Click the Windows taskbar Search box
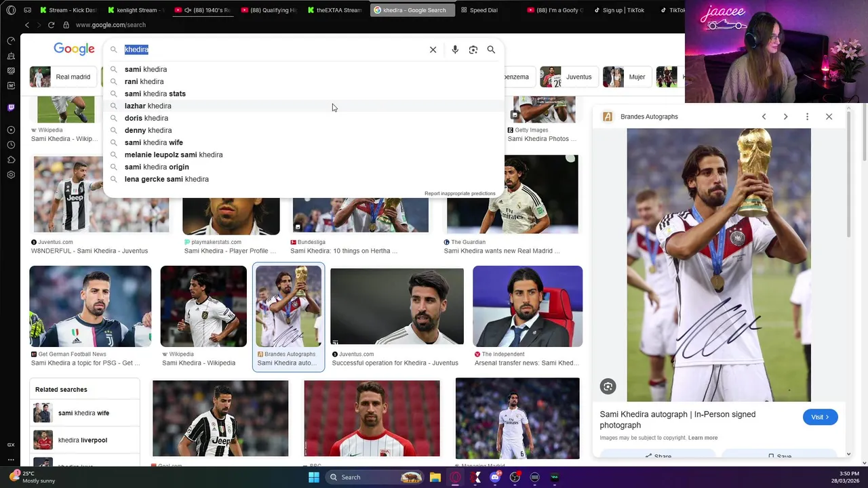The height and width of the screenshot is (488, 868). (x=374, y=477)
